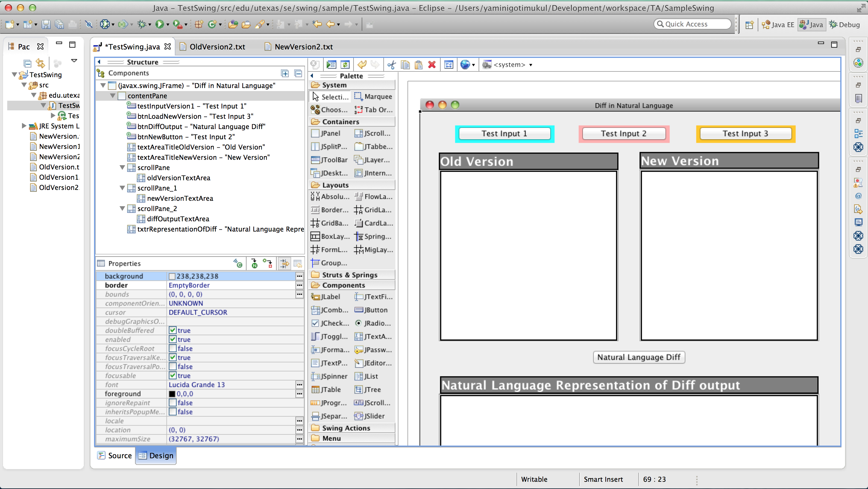This screenshot has height=489, width=868.
Task: Click the Test Input 1 button on the canvas
Action: pyautogui.click(x=504, y=134)
